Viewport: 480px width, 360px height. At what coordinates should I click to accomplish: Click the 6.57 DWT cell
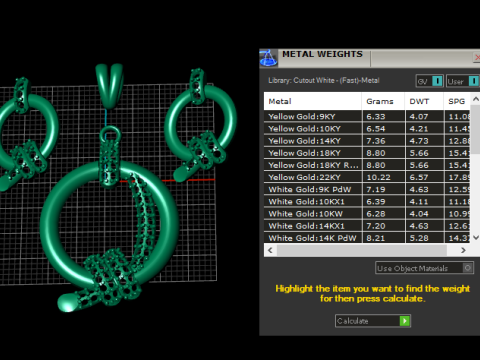coord(424,177)
